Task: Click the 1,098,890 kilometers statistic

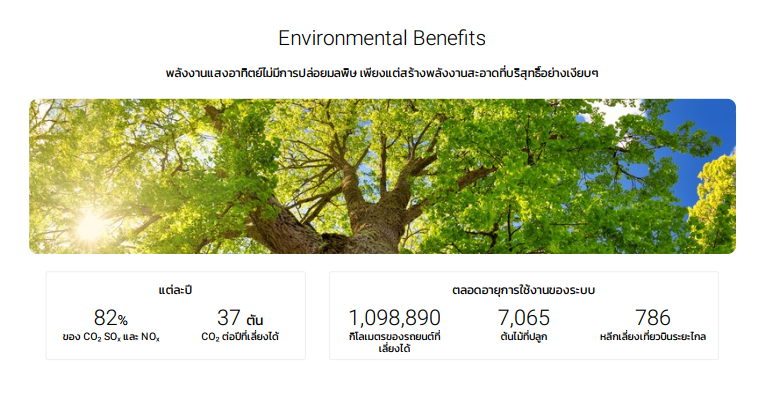Action: click(395, 318)
